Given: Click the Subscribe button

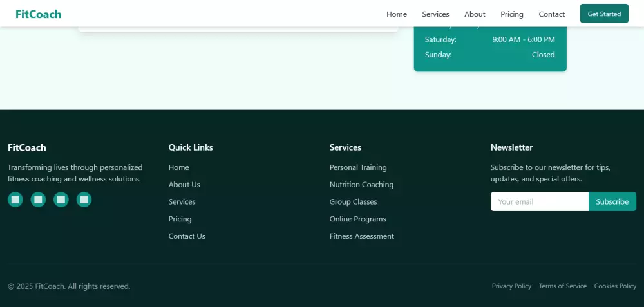Looking at the screenshot, I should [612, 201].
